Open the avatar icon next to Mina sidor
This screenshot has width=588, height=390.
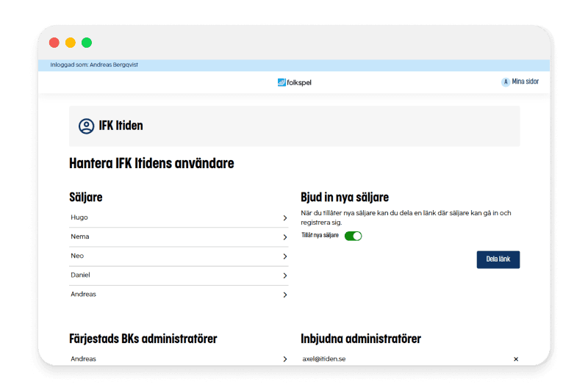point(506,82)
